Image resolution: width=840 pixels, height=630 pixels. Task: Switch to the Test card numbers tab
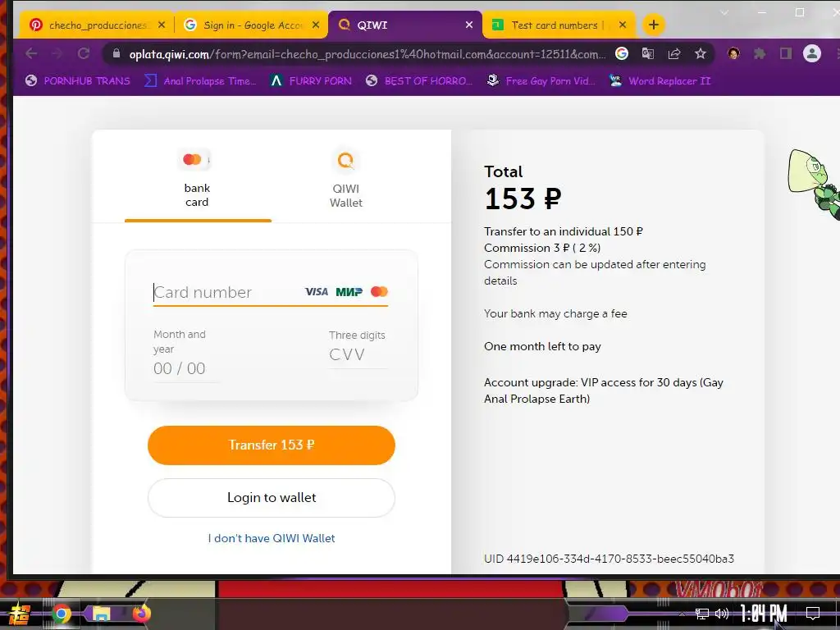(x=559, y=25)
